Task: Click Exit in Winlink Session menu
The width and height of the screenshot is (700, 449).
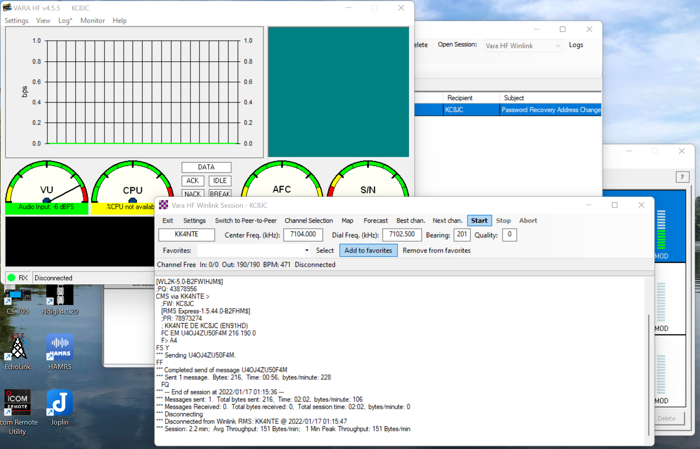Action: coord(167,220)
